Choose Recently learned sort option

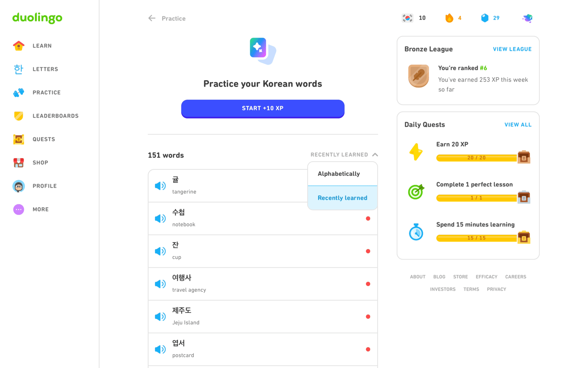coord(342,198)
